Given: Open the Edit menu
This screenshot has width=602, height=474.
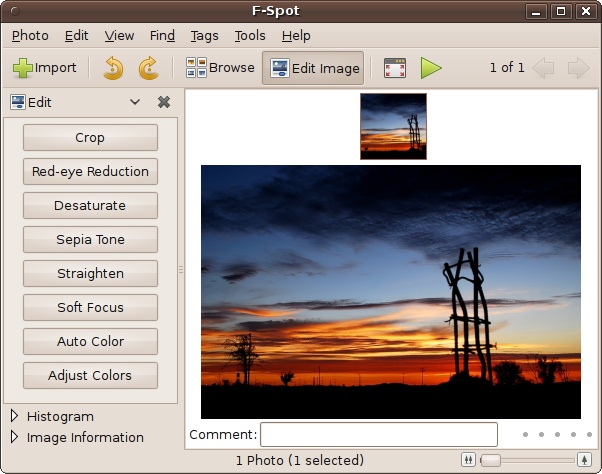Looking at the screenshot, I should click(76, 36).
